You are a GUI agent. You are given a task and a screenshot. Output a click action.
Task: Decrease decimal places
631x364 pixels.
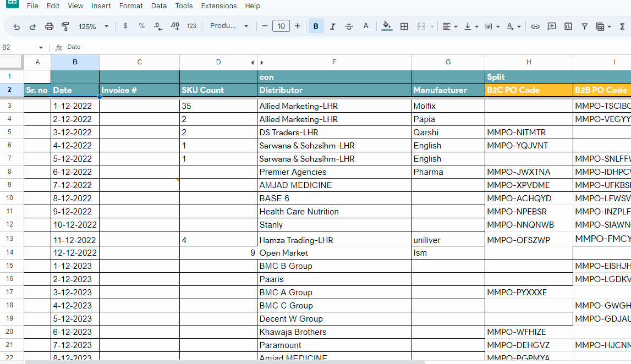tap(158, 26)
